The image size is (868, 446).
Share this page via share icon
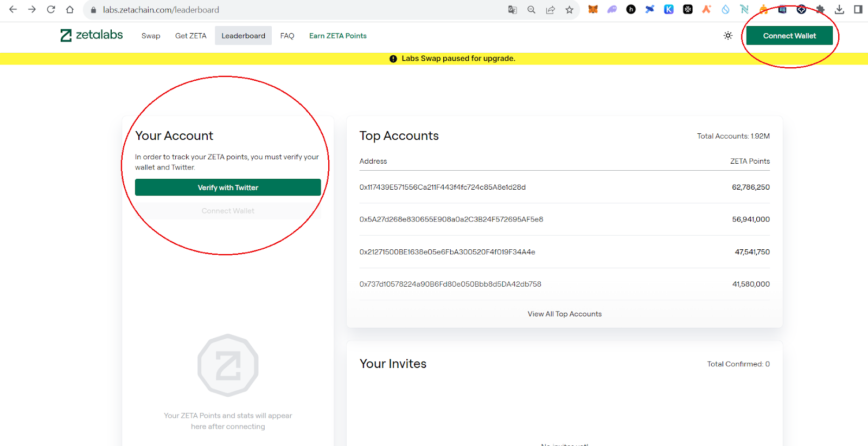click(550, 10)
